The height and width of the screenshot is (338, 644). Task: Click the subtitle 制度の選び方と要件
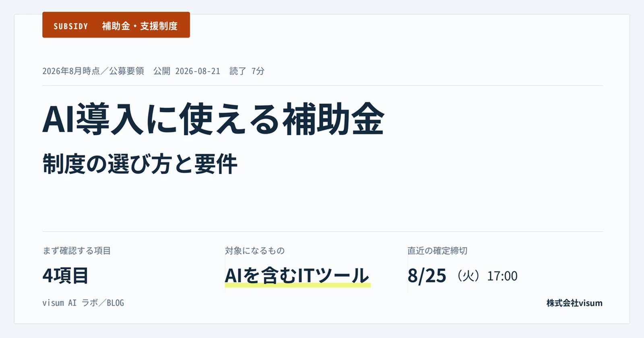pos(140,164)
